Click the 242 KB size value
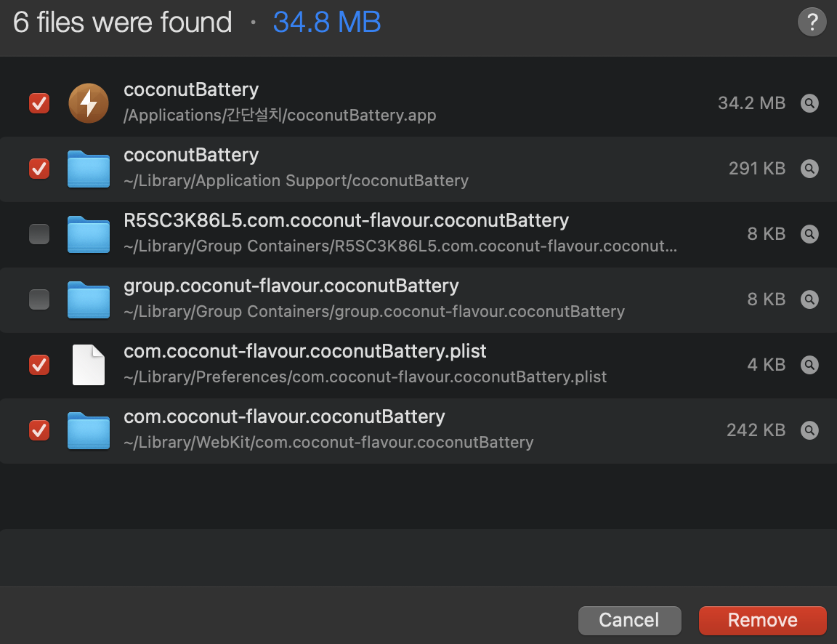The width and height of the screenshot is (837, 644). point(756,430)
